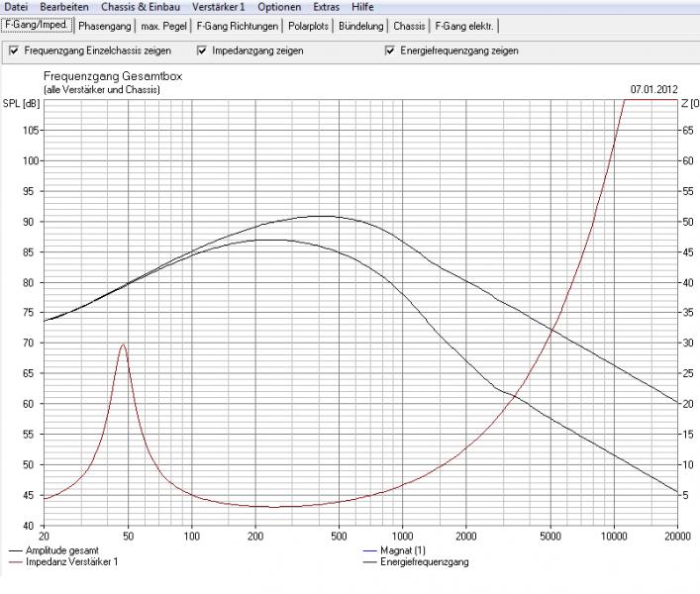Open the Verstärker 1 menu

click(220, 7)
